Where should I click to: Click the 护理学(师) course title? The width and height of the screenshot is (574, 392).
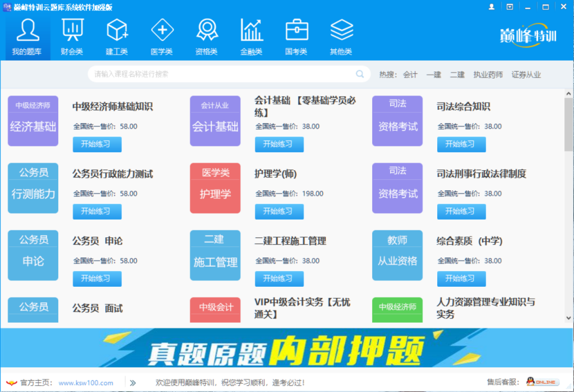click(276, 174)
